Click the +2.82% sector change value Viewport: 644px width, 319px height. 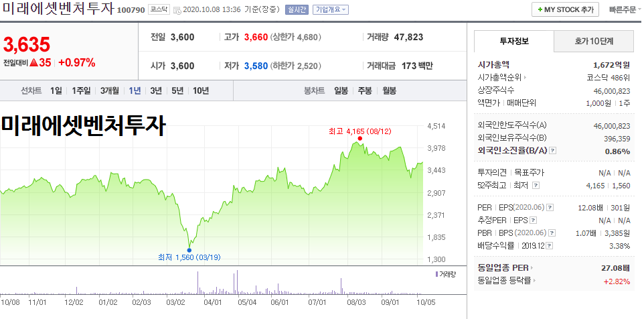point(617,281)
